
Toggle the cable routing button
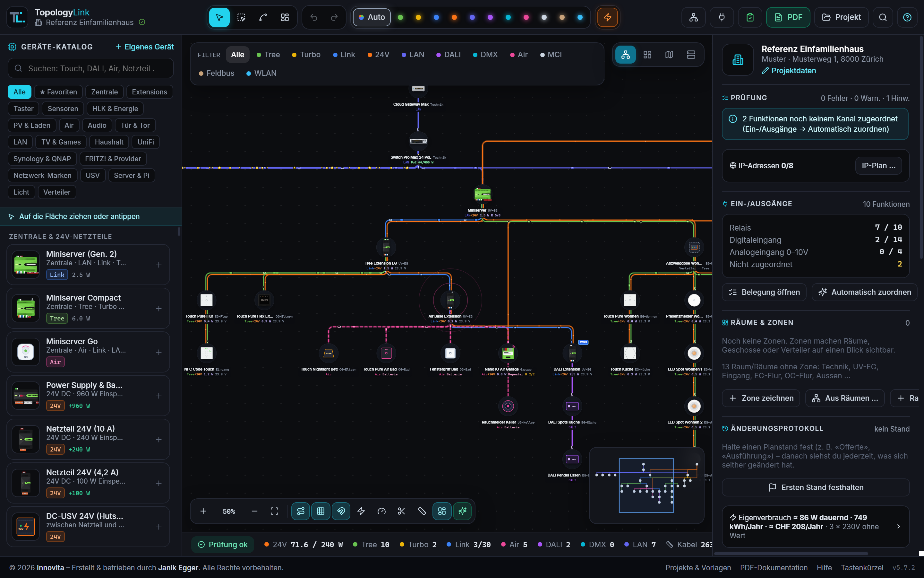301,511
